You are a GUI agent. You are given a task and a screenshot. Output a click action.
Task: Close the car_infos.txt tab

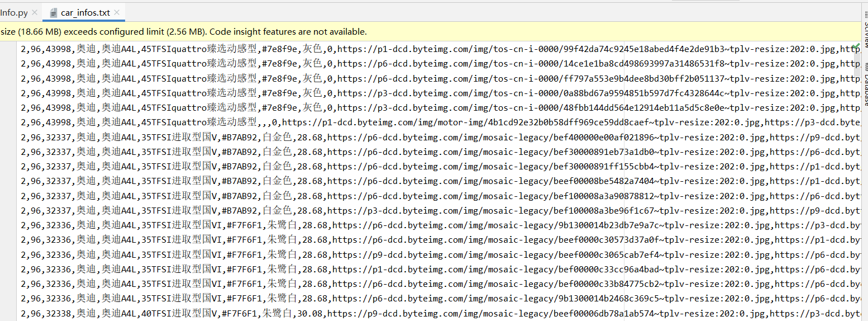pyautogui.click(x=117, y=12)
